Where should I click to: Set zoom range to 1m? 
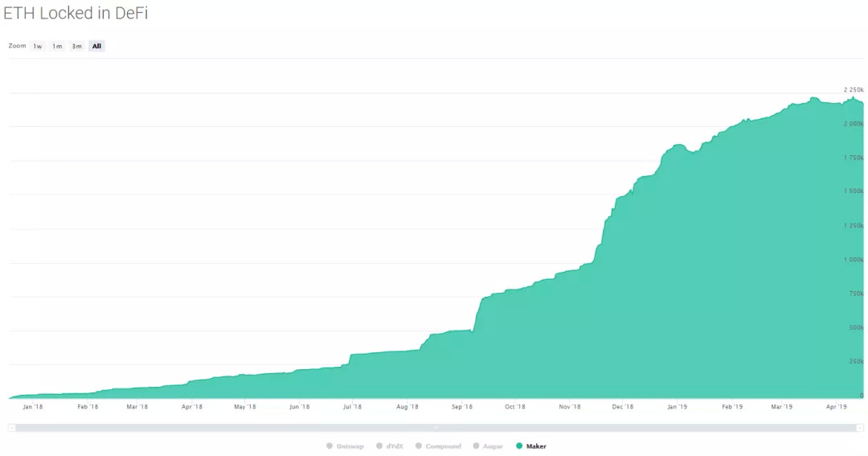click(x=57, y=47)
